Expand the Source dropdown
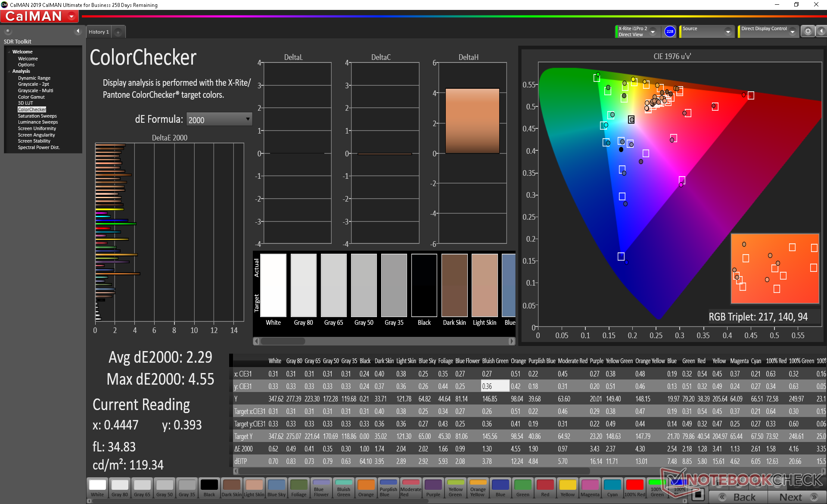 click(728, 32)
